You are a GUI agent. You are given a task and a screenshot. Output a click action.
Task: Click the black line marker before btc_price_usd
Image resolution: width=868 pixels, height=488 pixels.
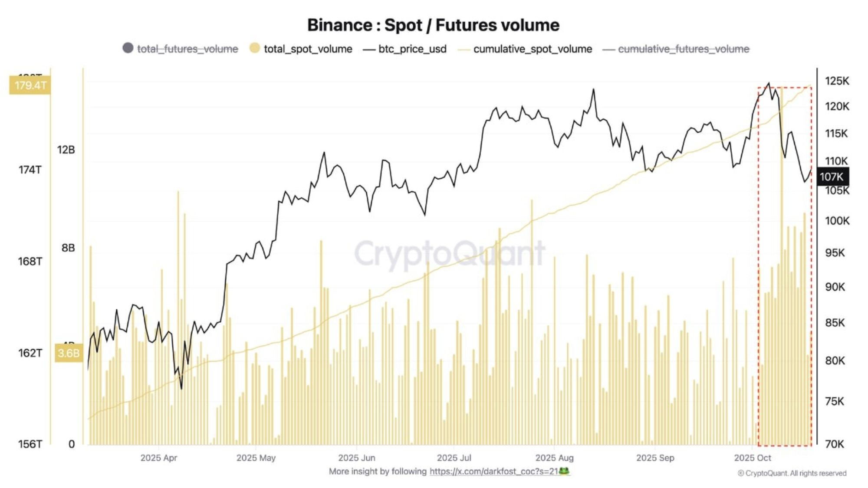(369, 49)
